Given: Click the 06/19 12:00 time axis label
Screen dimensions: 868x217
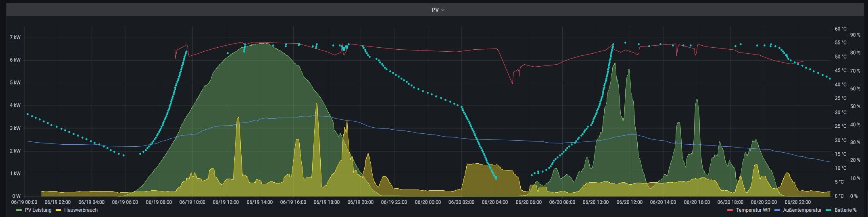Looking at the screenshot, I should (226, 202).
